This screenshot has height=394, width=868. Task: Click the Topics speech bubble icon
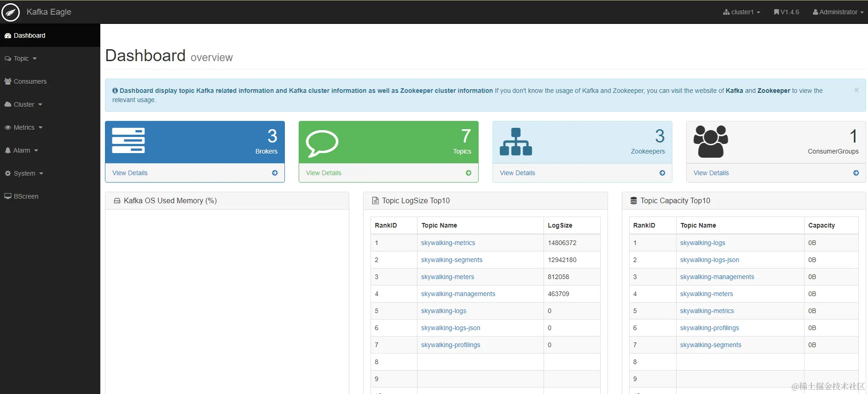(x=322, y=143)
